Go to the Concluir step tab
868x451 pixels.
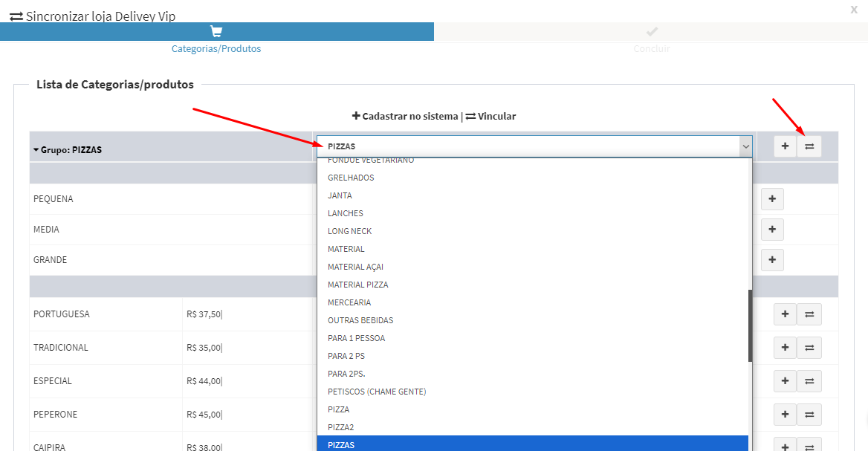(x=652, y=39)
